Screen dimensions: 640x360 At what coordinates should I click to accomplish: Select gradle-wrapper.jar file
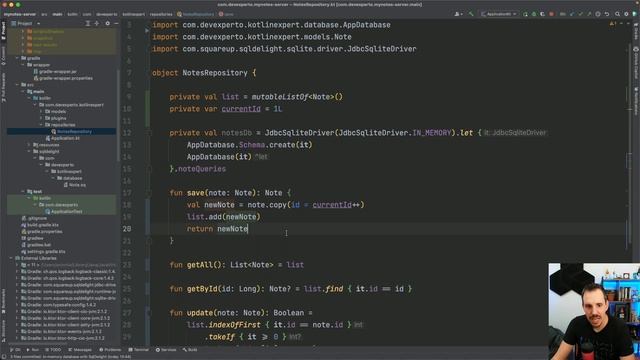click(x=58, y=71)
